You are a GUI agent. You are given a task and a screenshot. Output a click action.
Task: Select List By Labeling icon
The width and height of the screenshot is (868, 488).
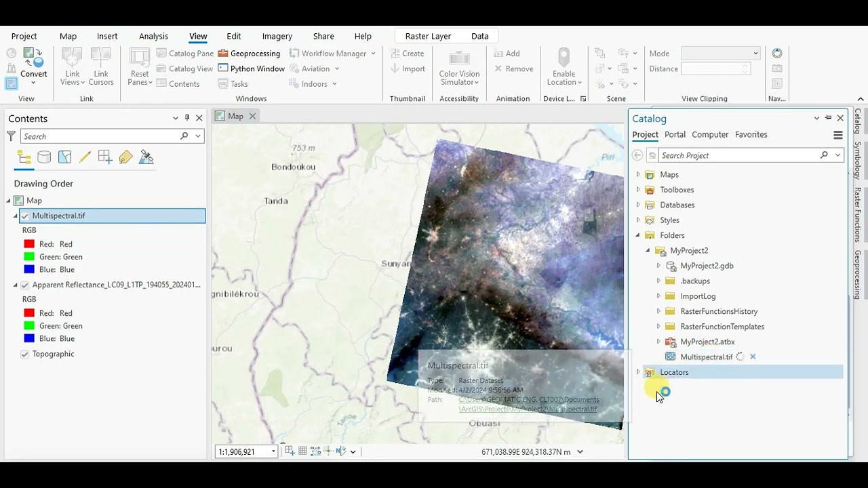[125, 157]
